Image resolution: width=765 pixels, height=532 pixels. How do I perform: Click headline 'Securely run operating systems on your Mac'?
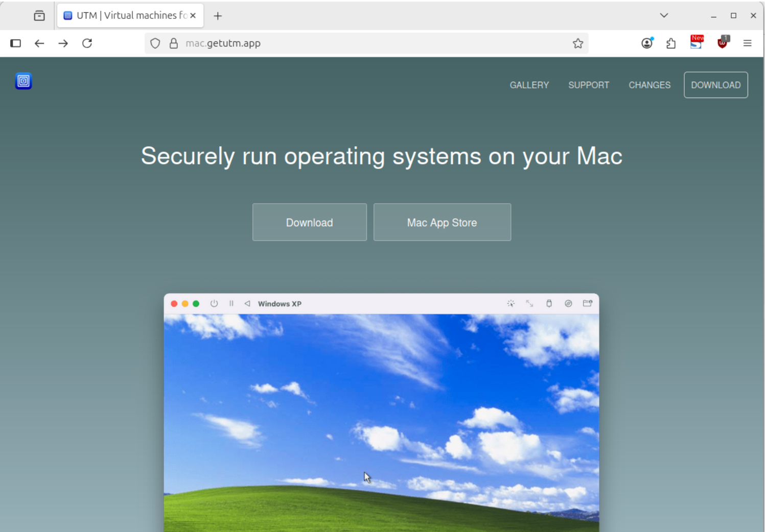[382, 156]
